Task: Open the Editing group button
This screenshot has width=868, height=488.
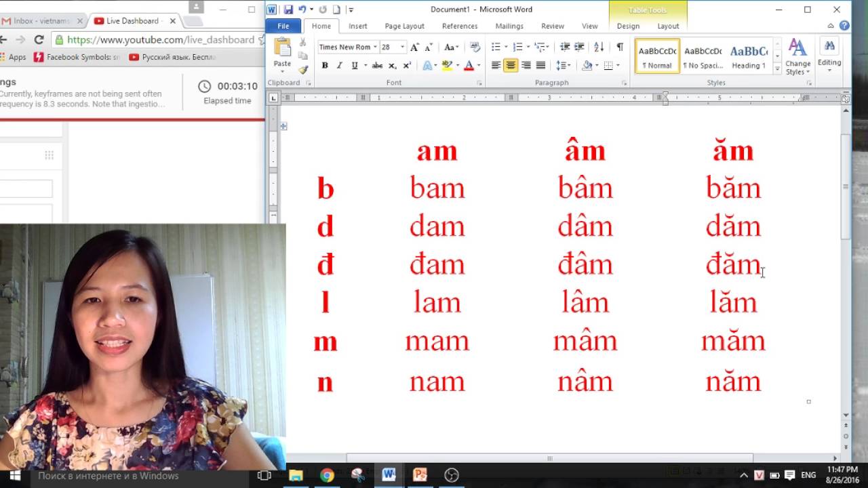Action: click(829, 54)
